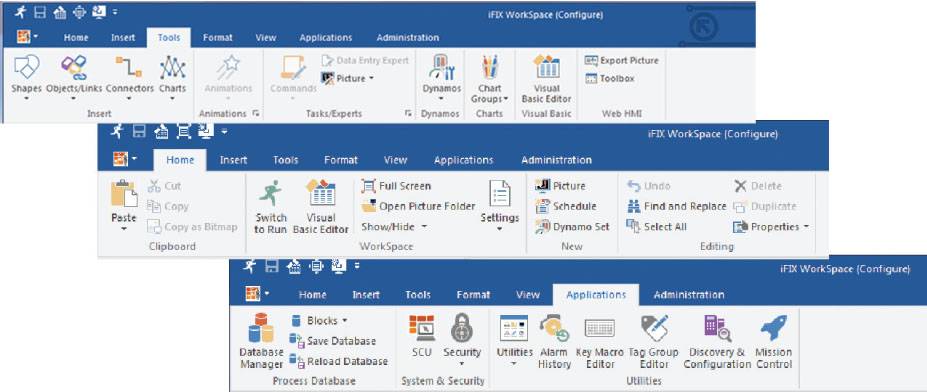The height and width of the screenshot is (392, 927).
Task: Click Full Screen in WorkSpace group
Action: [x=396, y=186]
